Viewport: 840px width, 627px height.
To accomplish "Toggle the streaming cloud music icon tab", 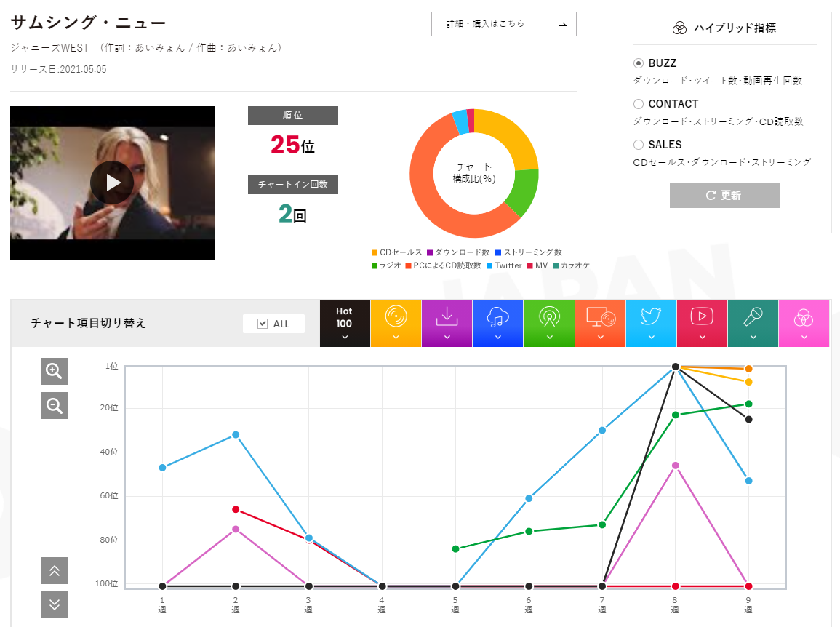I will point(497,324).
